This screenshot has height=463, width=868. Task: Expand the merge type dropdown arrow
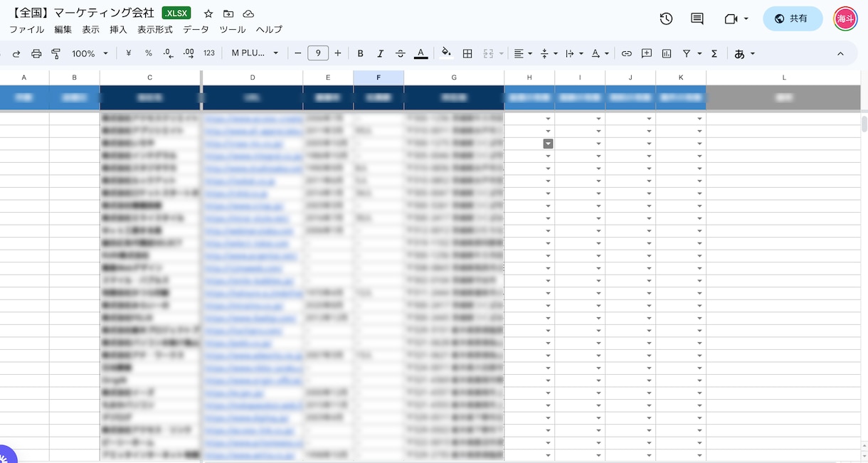502,53
